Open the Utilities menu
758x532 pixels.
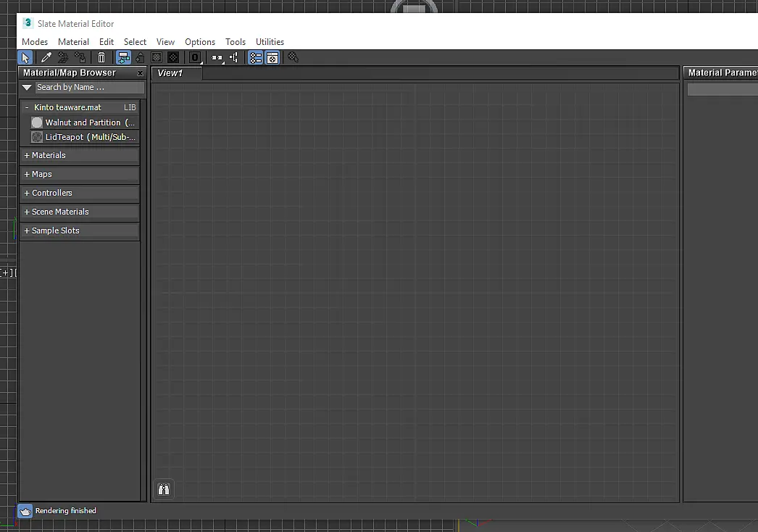(x=270, y=42)
